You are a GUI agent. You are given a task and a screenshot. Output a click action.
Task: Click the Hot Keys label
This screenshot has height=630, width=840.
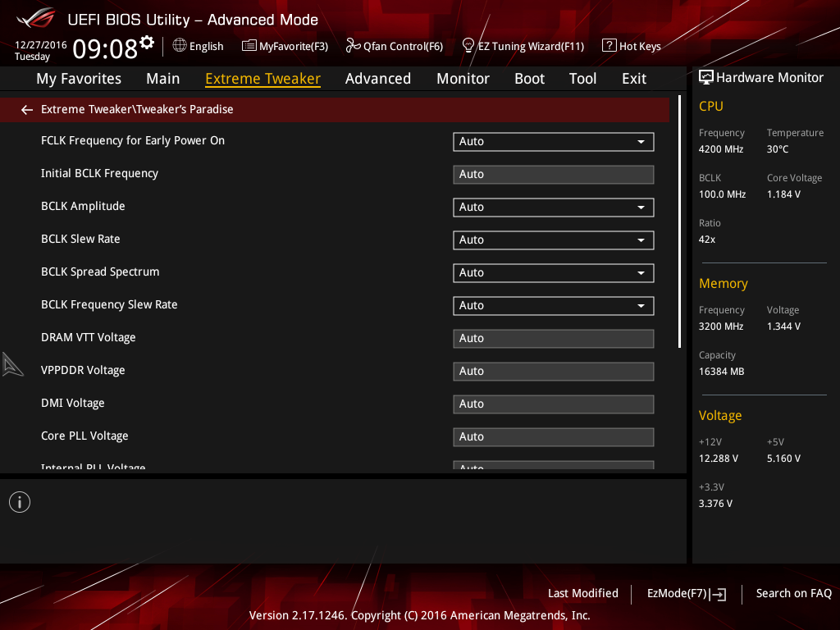tap(640, 46)
